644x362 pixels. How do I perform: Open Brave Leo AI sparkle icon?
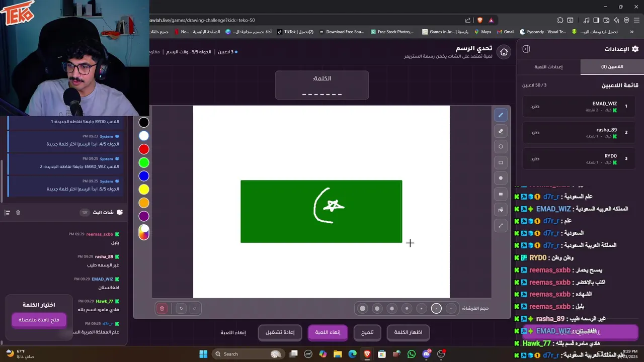[x=616, y=20]
